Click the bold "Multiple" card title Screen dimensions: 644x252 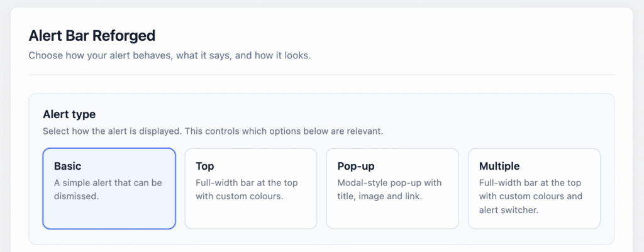(499, 167)
